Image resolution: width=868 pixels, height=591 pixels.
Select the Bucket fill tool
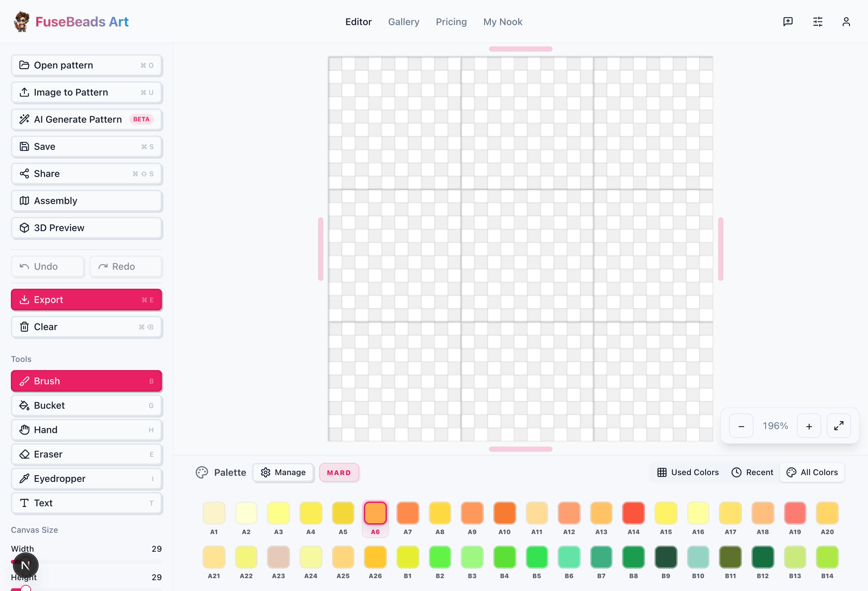(87, 405)
